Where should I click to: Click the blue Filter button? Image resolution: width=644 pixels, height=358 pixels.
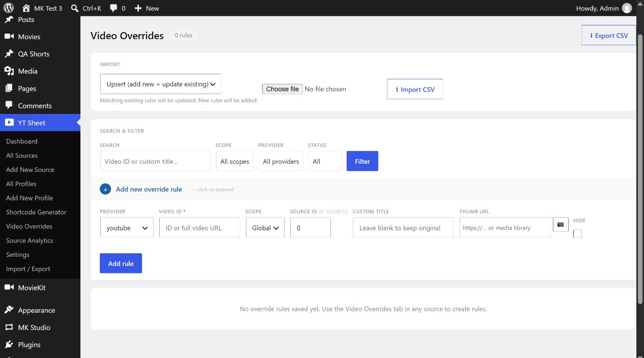[x=362, y=161]
